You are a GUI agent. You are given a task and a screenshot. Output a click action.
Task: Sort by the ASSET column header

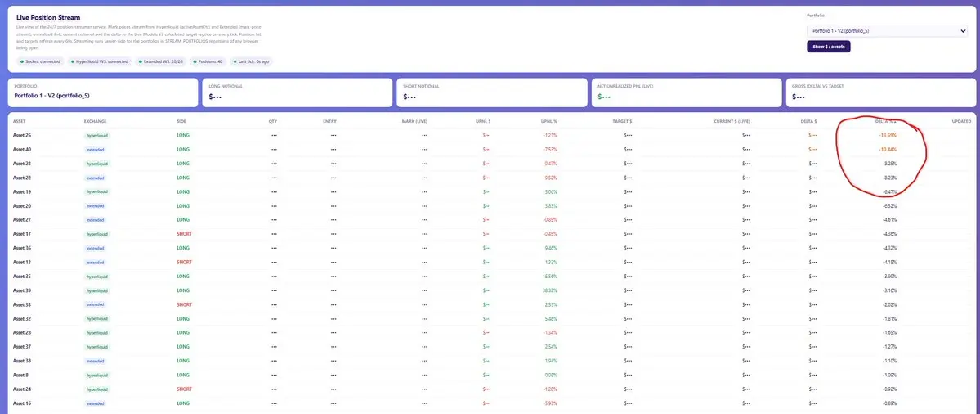[x=19, y=121]
